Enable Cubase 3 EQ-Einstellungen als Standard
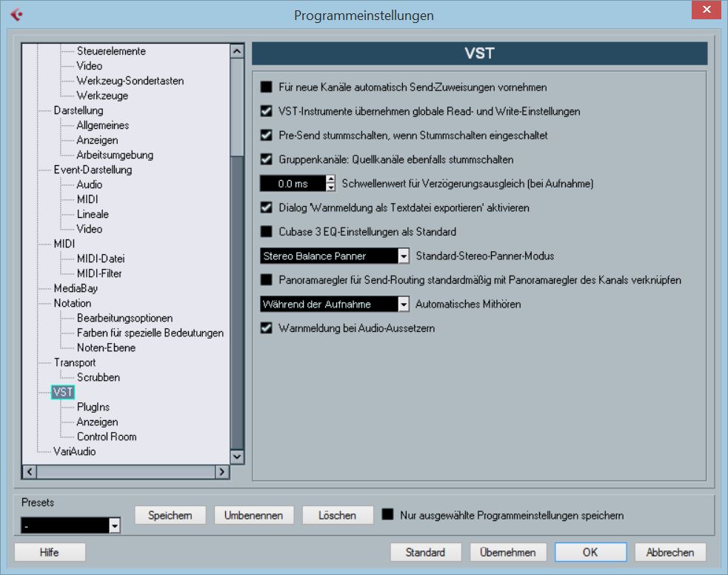This screenshot has height=575, width=728. coord(267,231)
